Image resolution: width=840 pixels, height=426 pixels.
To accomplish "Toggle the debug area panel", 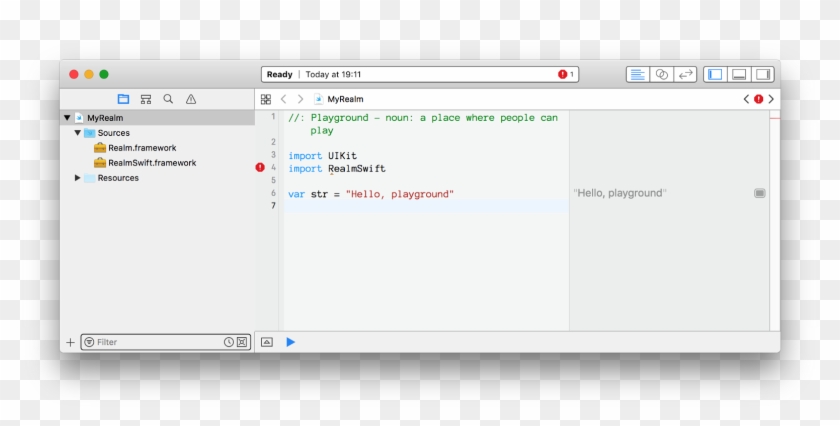I will 739,74.
